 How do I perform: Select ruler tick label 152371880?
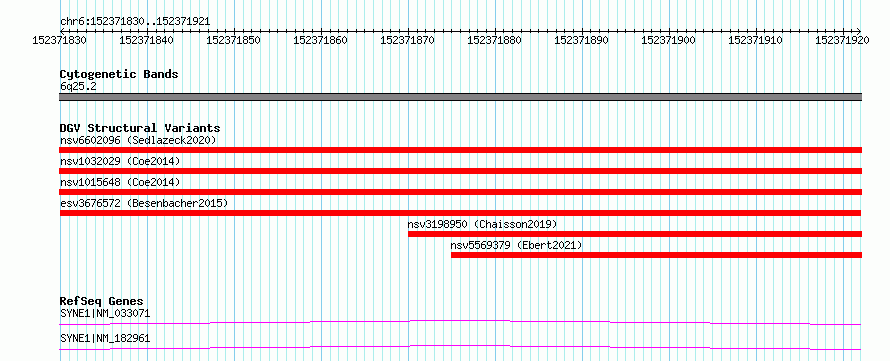click(x=494, y=40)
